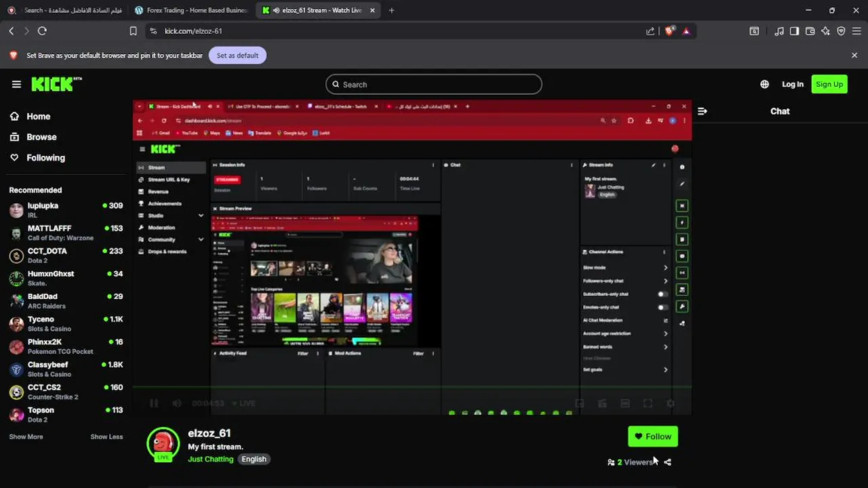Screen dimensions: 868x488
Task: Open recommended channel Classybeef
Action: (x=66, y=369)
